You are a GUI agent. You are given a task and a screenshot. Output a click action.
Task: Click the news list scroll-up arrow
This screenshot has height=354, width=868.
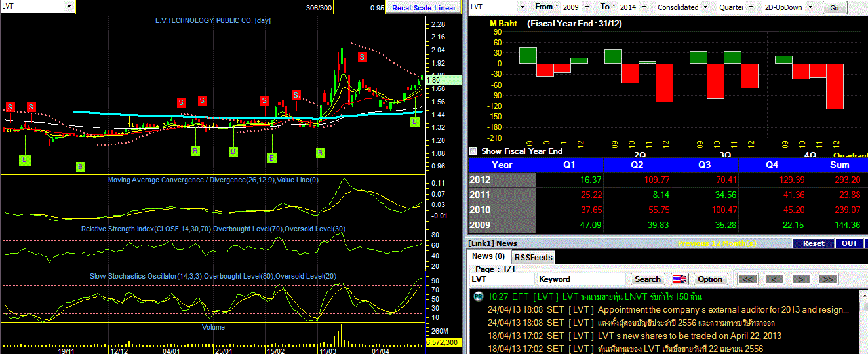click(x=863, y=295)
